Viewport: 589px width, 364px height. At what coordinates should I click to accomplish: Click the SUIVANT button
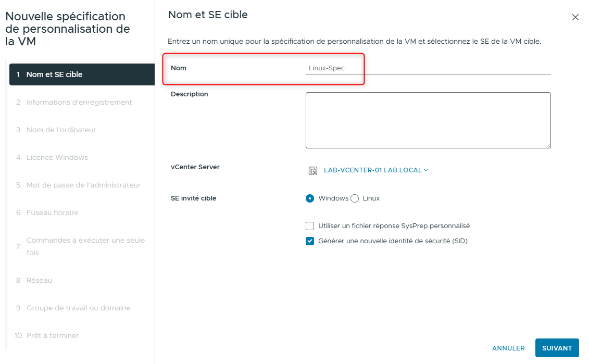557,348
